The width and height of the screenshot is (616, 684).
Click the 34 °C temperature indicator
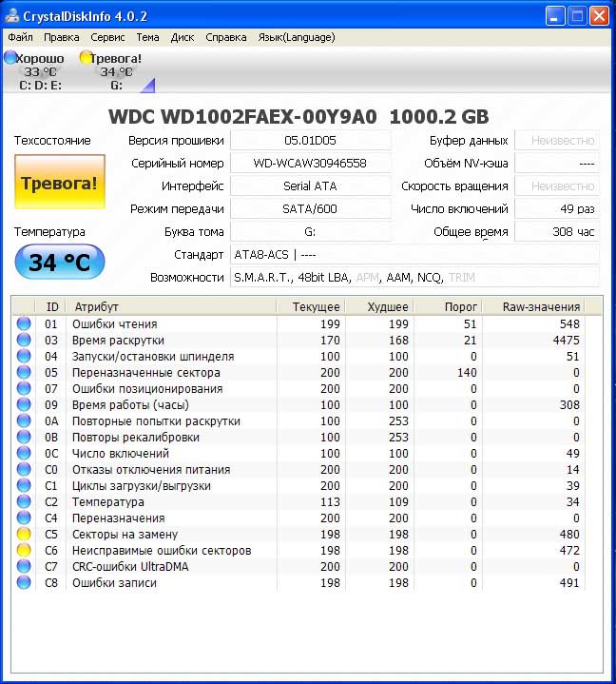(60, 262)
